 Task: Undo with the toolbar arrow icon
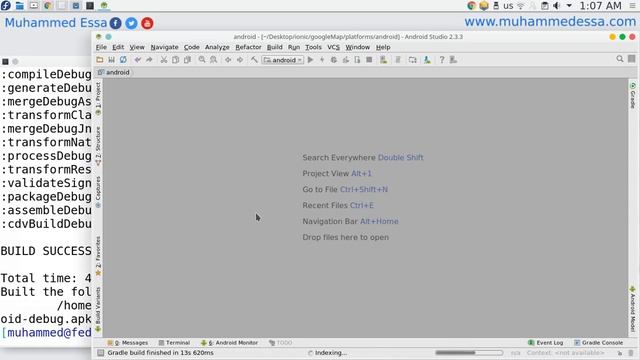(138, 60)
